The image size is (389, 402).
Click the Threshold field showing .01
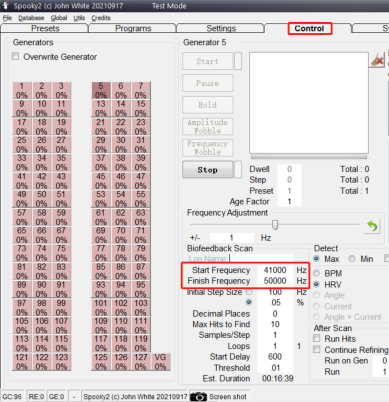(275, 368)
